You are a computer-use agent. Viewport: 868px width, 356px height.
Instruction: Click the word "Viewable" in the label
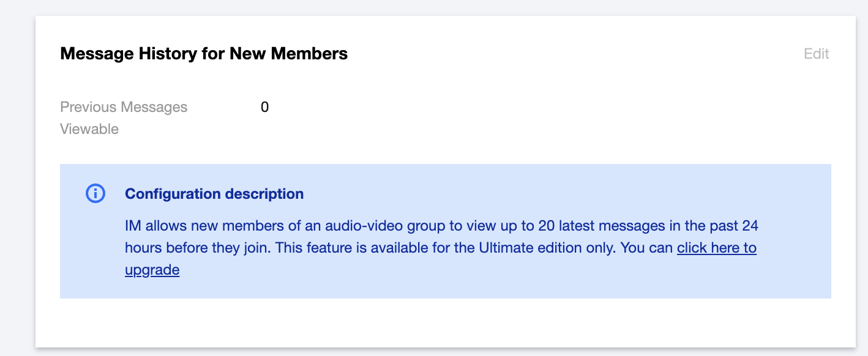pos(89,129)
